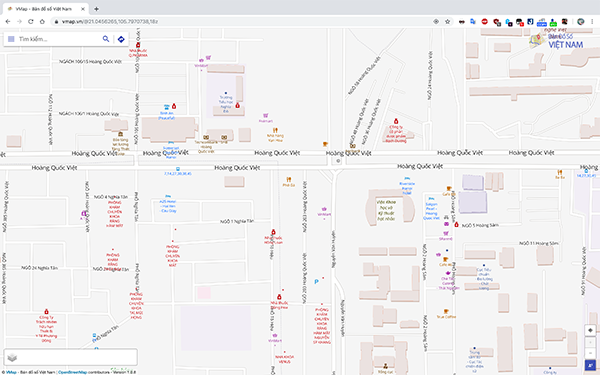
Task: Open a new browser tab
Action: [96, 9]
